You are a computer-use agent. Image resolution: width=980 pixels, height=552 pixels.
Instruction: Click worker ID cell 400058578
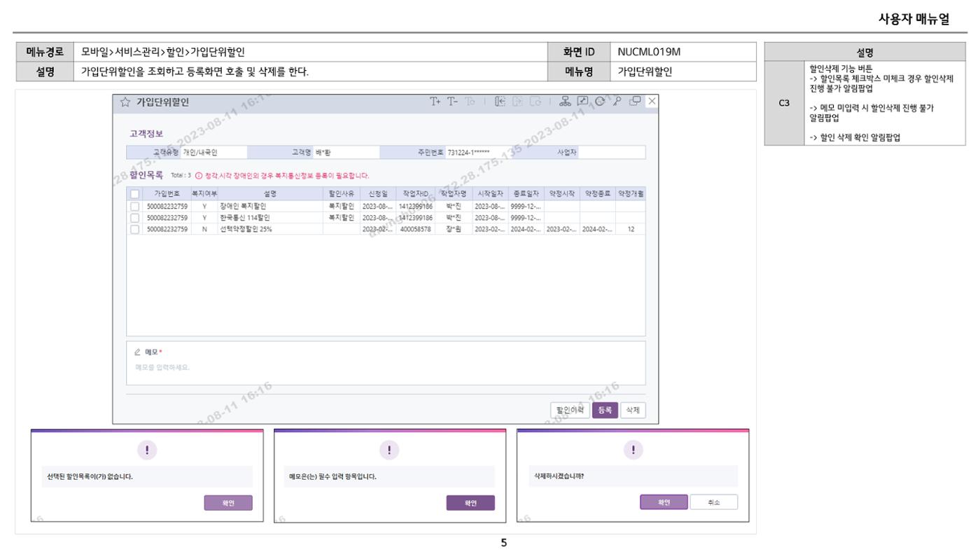click(x=415, y=229)
